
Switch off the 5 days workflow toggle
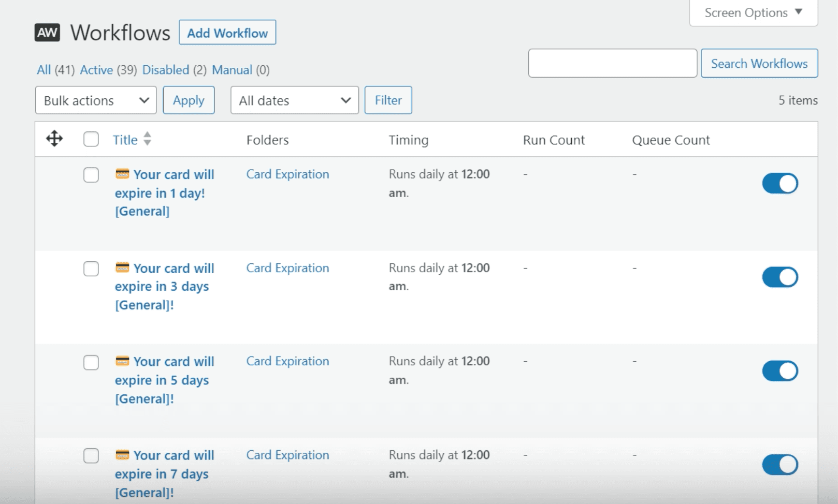click(779, 371)
